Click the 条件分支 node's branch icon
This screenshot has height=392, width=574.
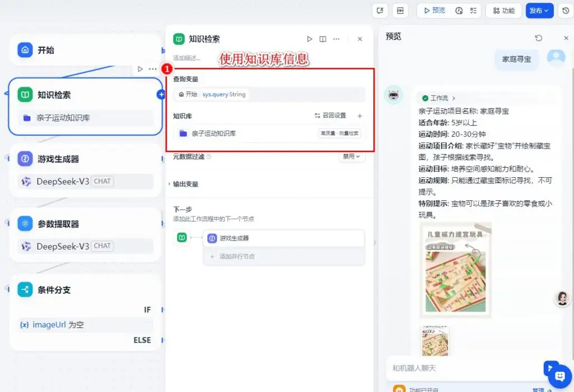click(24, 290)
